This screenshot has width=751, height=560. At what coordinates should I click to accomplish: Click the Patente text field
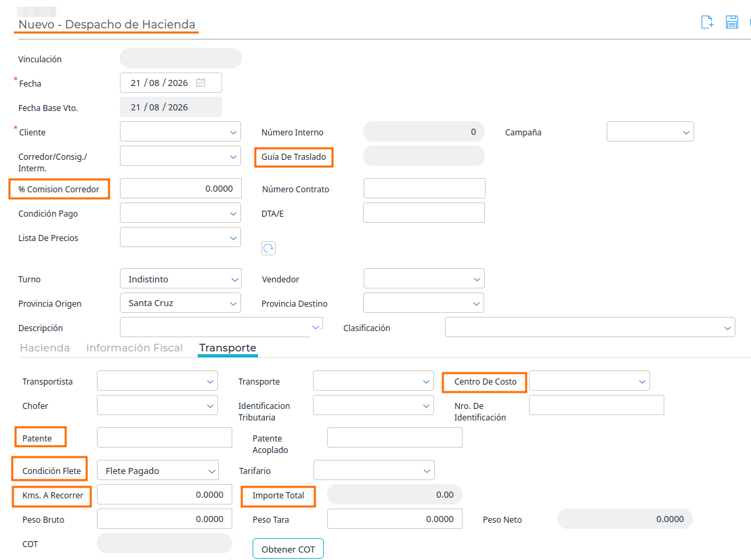coord(165,437)
